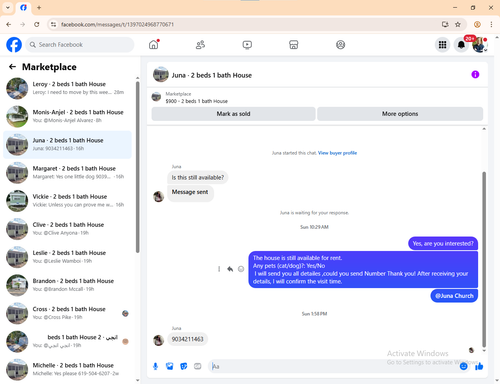Choose a GIF icon
This screenshot has height=384, width=500.
pos(198,366)
